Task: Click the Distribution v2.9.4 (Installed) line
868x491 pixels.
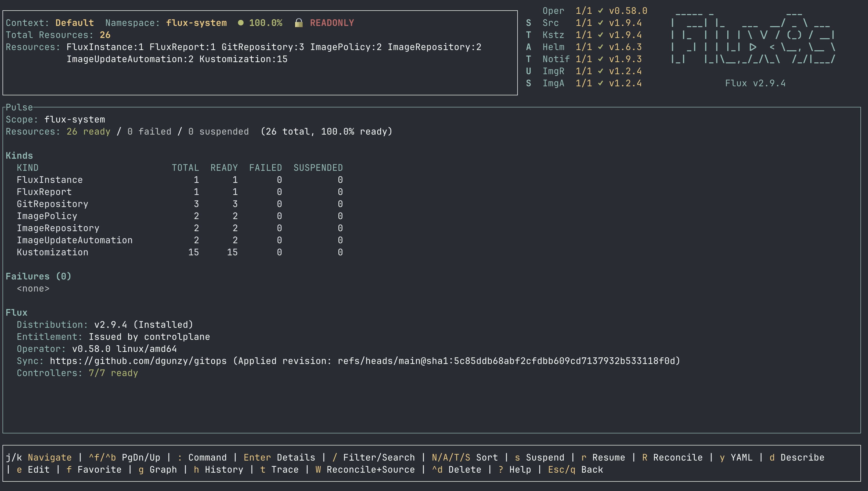Action: (x=105, y=325)
